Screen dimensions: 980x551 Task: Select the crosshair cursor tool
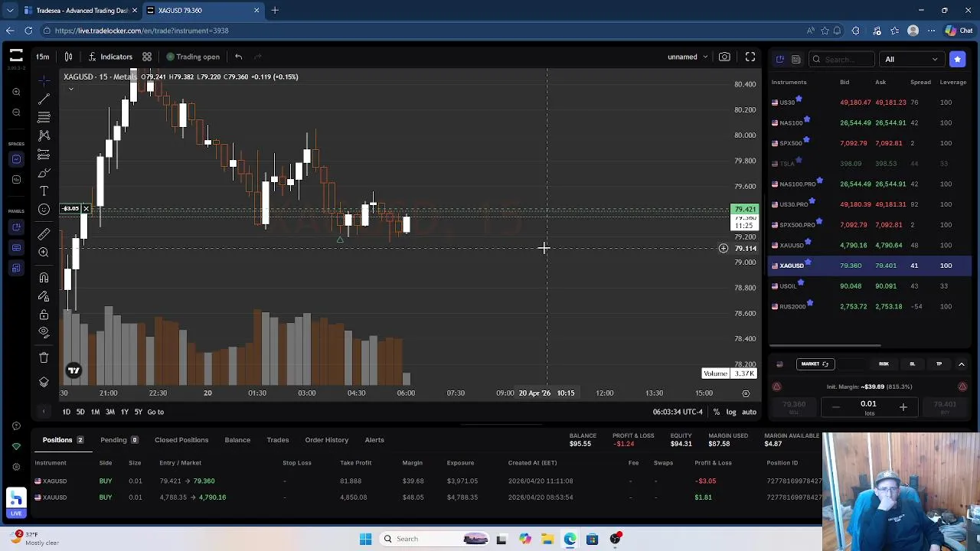click(44, 80)
